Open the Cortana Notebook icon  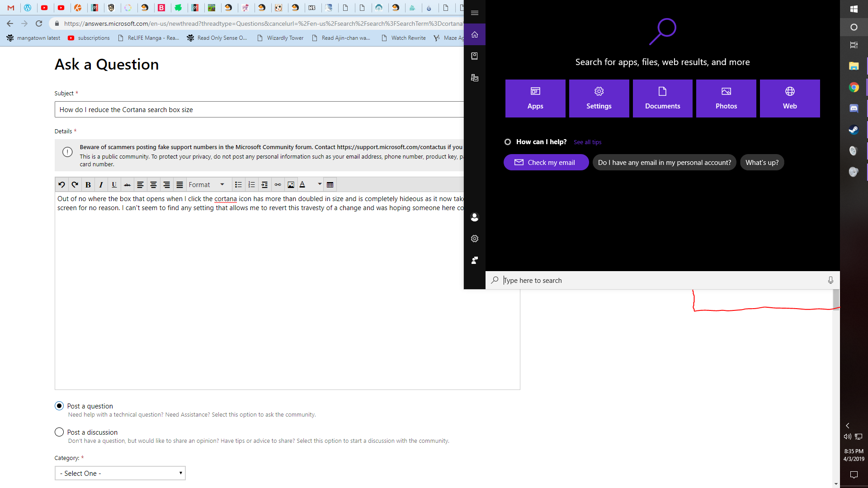(x=475, y=56)
